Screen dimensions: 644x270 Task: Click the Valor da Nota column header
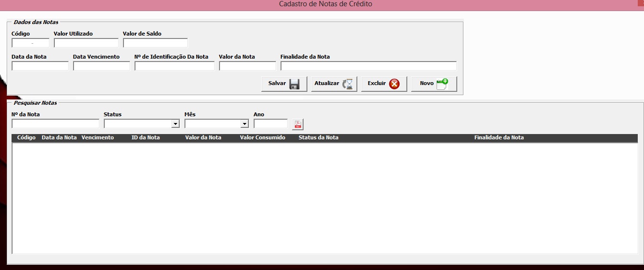point(203,137)
